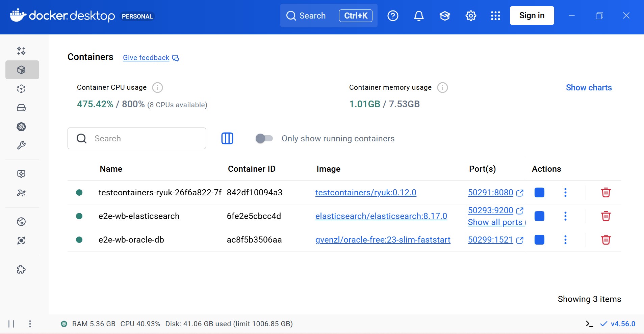Screen dimensions: 644x334
Task: Stop e2e-wb-oracle-db container
Action: click(539, 240)
